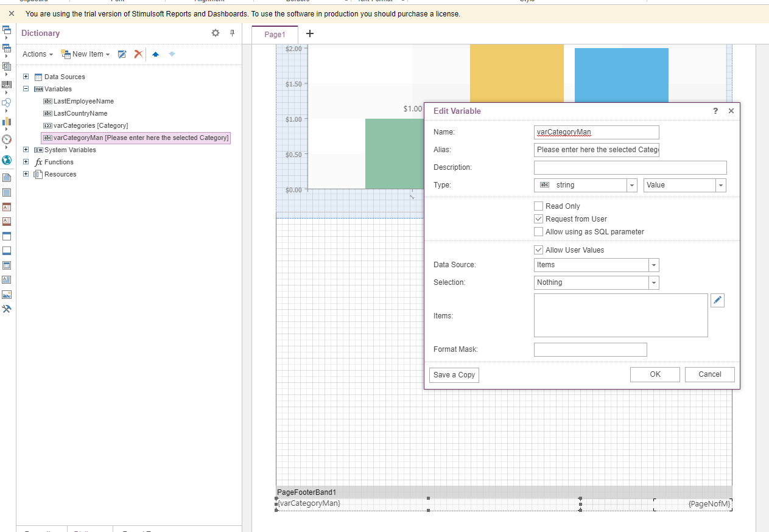769x532 pixels.
Task: Expand the System Variables node
Action: [x=26, y=150]
